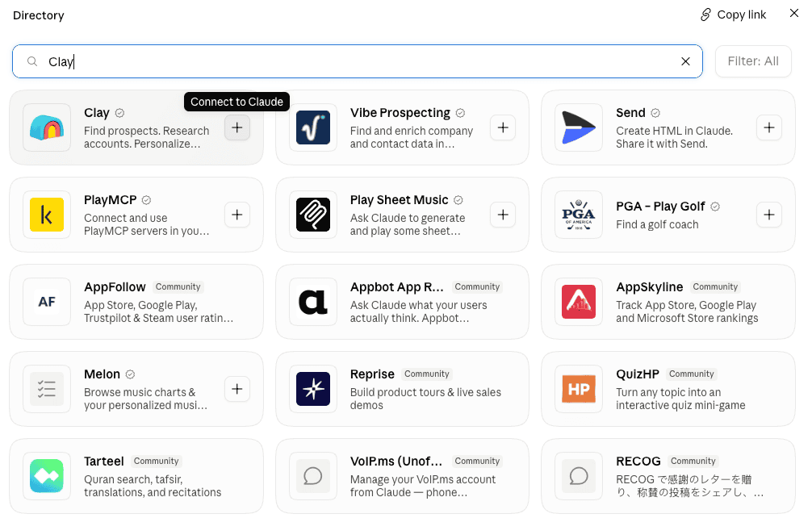Clear the search field with X icon
This screenshot has height=518, width=812.
pos(685,61)
